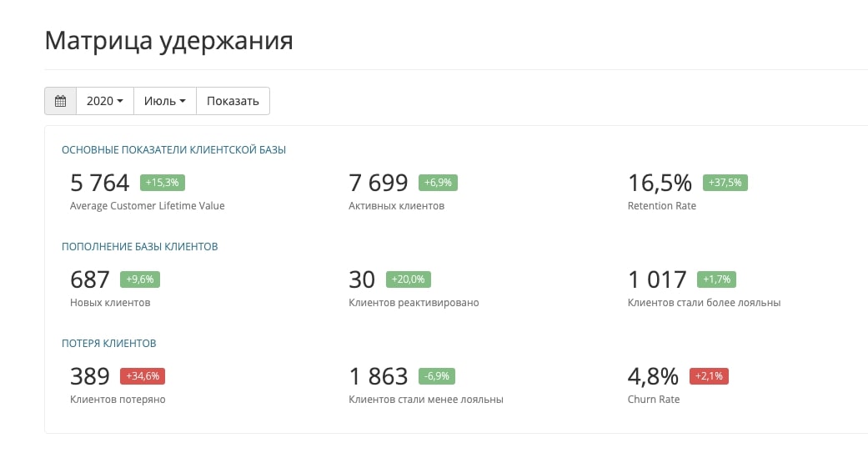
Task: Click the Average Customer Lifetime Value label
Action: coord(148,205)
